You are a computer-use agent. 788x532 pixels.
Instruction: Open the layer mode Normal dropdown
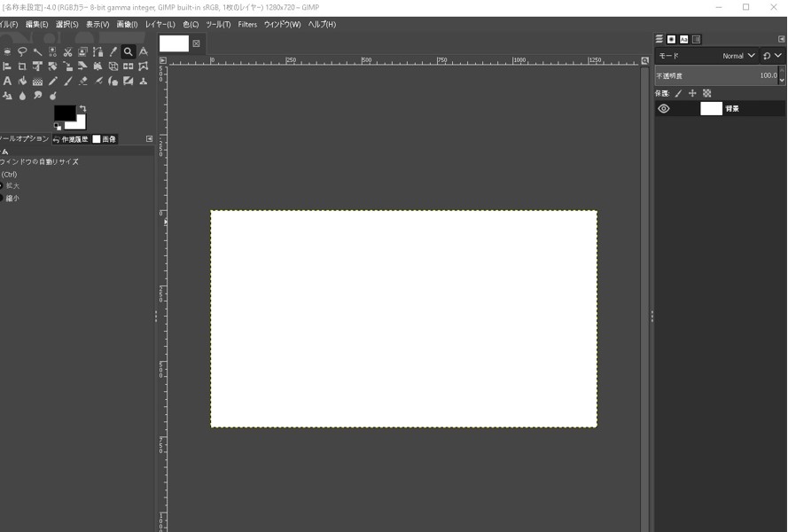pyautogui.click(x=737, y=56)
